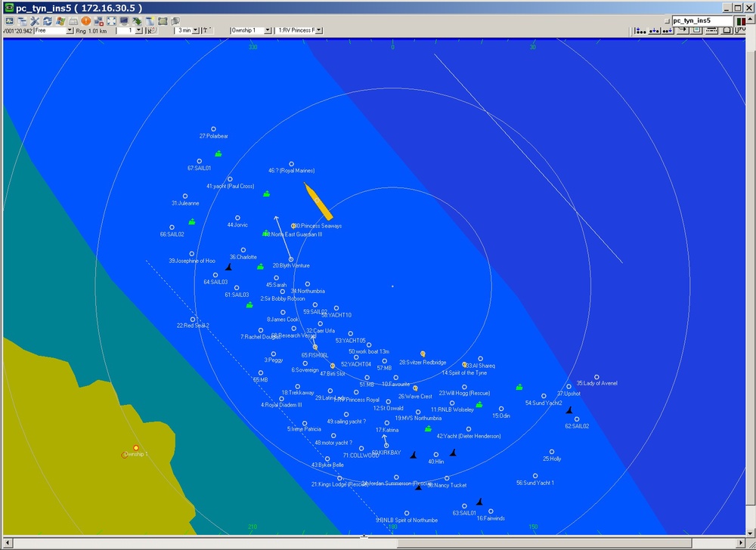Click the blue refresh arrows icon
756x550 pixels.
coord(48,21)
